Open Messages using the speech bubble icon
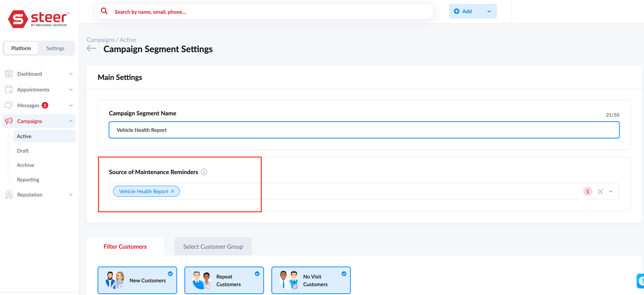This screenshot has height=295, width=644. tap(9, 105)
